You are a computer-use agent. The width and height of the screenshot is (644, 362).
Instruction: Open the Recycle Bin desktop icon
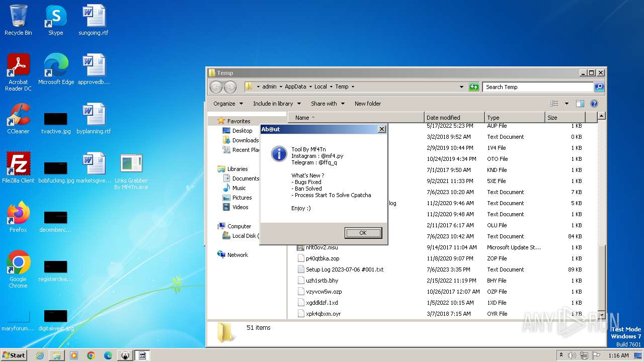pyautogui.click(x=18, y=20)
